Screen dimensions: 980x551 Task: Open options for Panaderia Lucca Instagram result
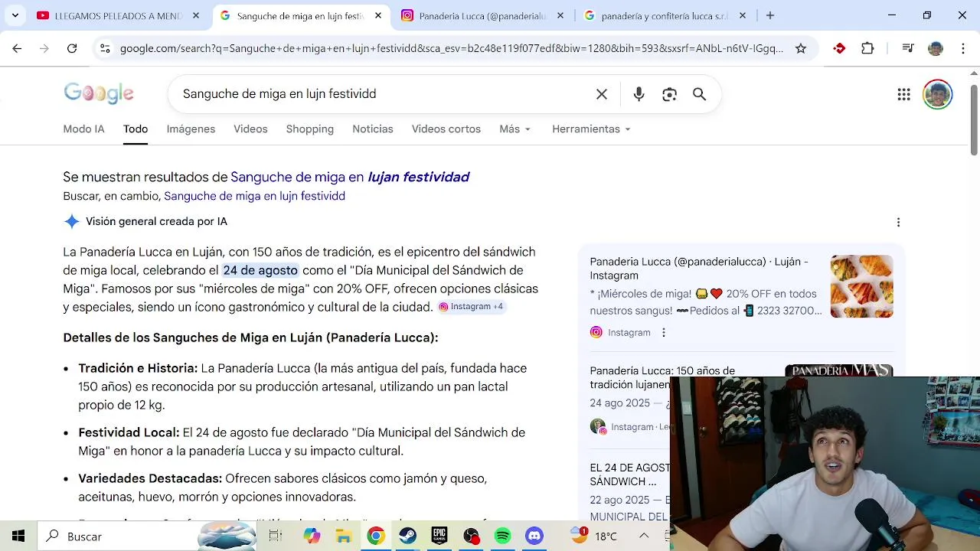(664, 332)
